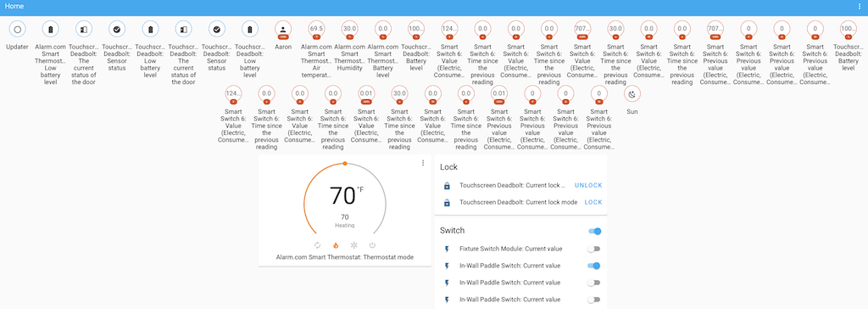This screenshot has width=868, height=309.
Task: Open the 69.5 Air temperature badge
Action: (316, 29)
